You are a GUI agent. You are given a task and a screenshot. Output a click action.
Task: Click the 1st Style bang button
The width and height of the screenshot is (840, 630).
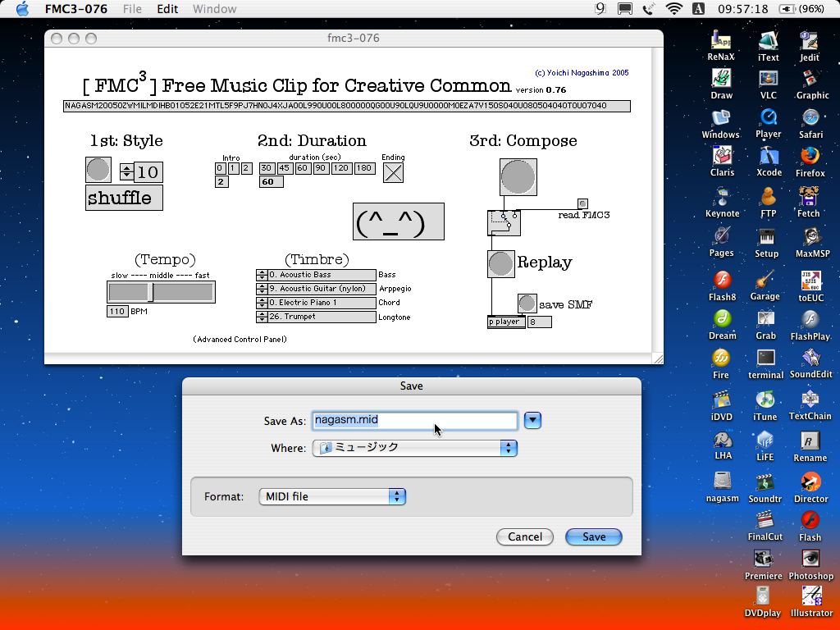coord(98,170)
